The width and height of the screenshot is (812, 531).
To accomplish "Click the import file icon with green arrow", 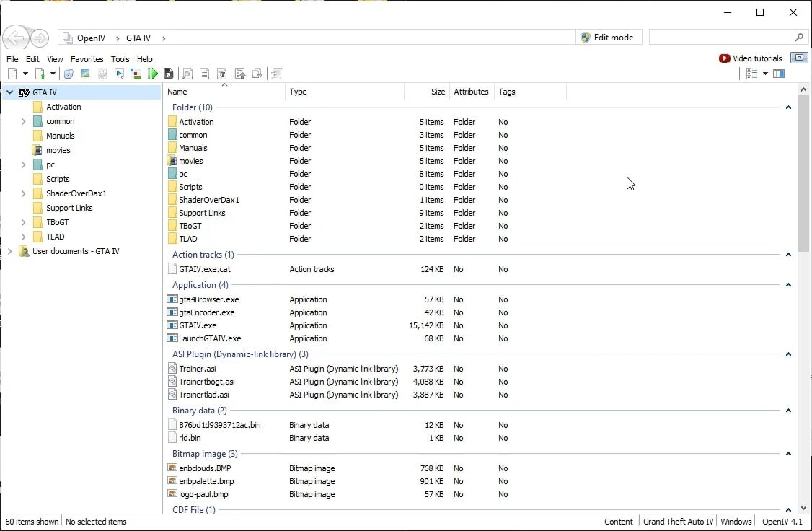I will (40, 74).
